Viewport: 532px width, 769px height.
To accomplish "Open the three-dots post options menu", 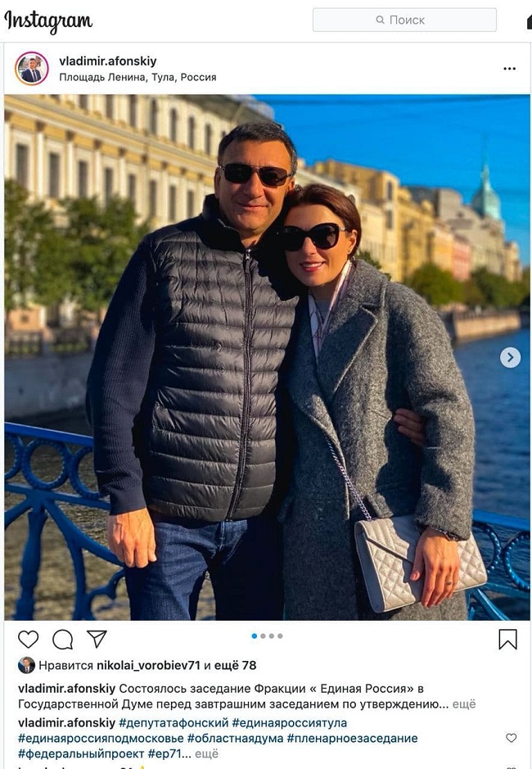I will [509, 69].
